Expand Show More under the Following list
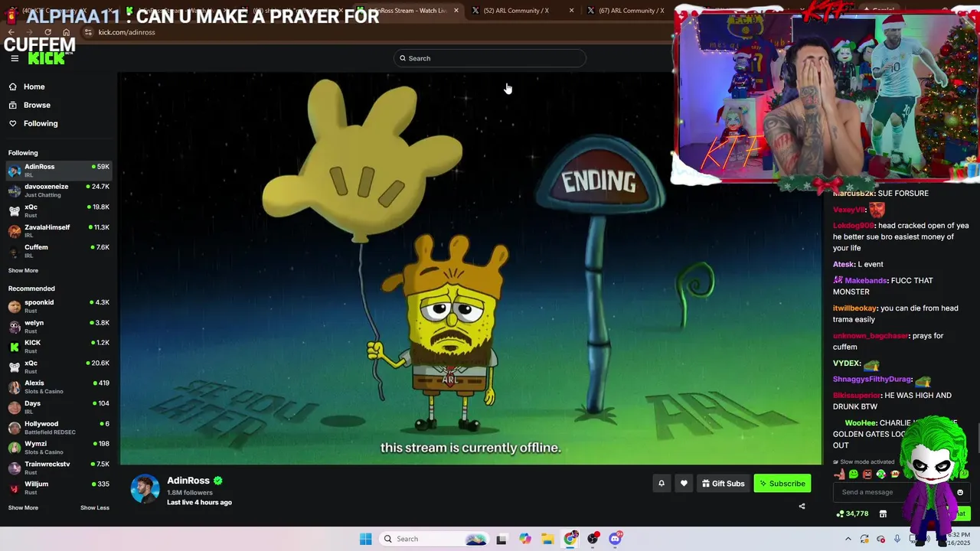The image size is (980, 551). 23,270
